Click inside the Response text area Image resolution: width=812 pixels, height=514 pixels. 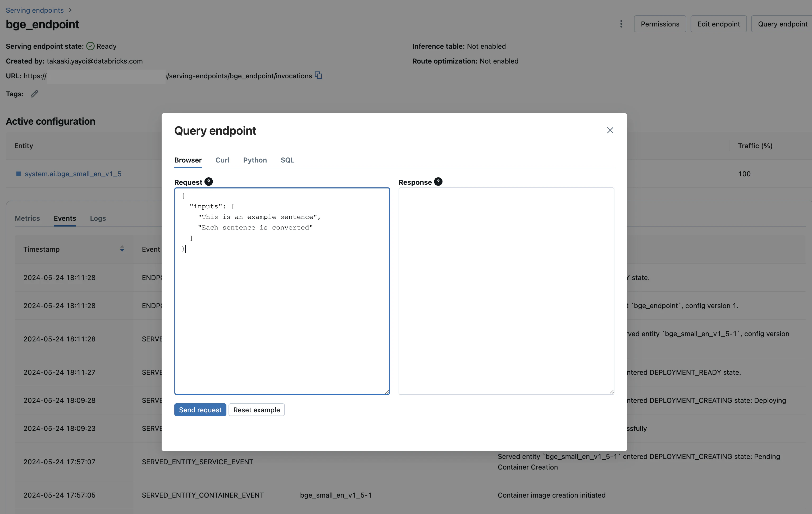point(506,291)
